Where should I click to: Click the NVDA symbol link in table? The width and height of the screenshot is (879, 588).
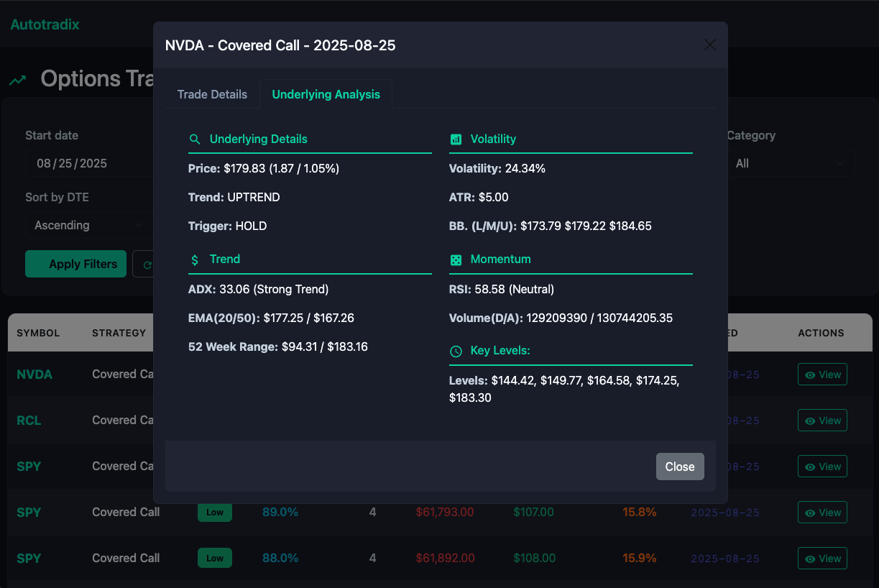coord(34,375)
